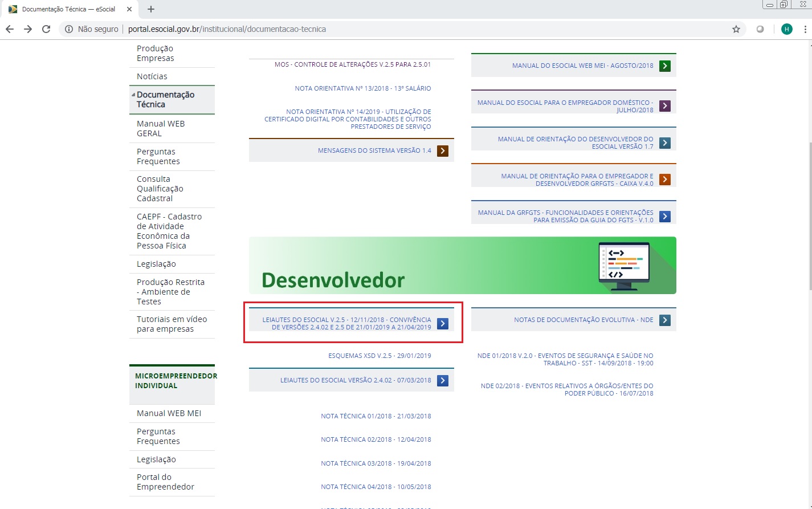Go forward with the browser forward arrow
This screenshot has width=812, height=509.
28,29
